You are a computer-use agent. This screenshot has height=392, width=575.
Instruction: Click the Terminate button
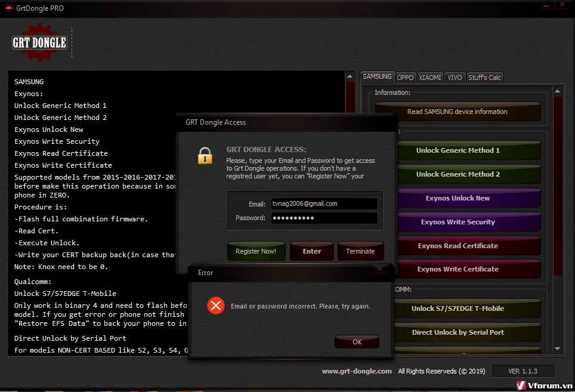pyautogui.click(x=360, y=251)
